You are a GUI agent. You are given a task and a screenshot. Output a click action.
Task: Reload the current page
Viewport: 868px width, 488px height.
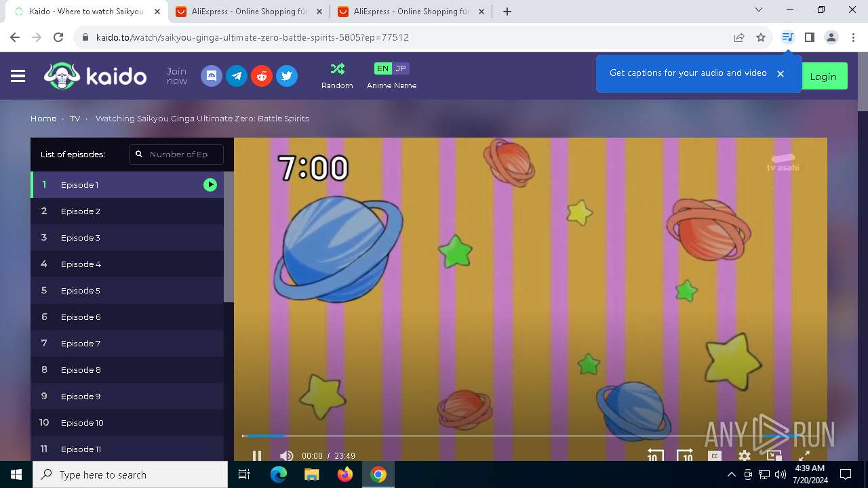pos(58,37)
